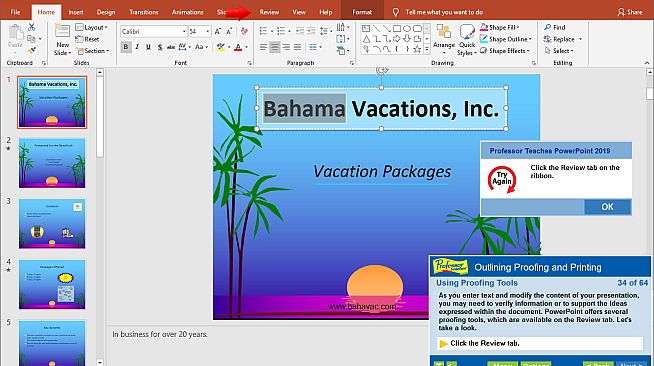The width and height of the screenshot is (654, 366).
Task: Click the 'Vacation Packages' subtitle text
Action: 382,171
